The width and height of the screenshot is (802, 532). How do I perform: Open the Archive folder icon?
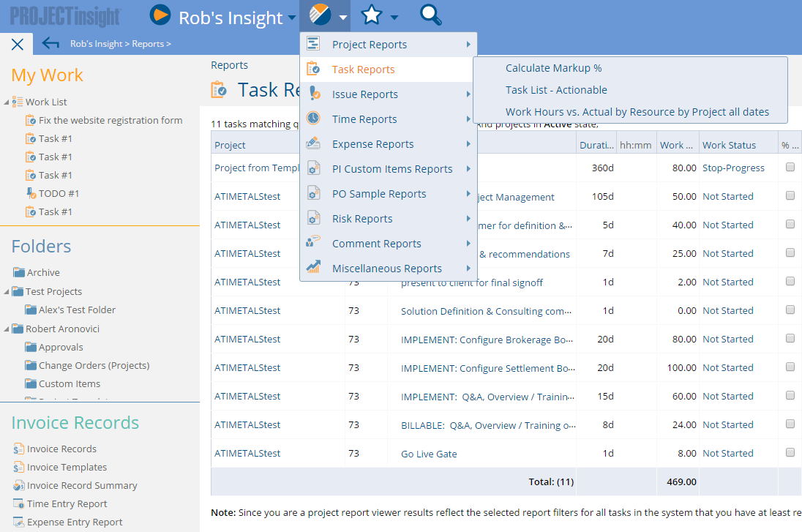click(19, 272)
